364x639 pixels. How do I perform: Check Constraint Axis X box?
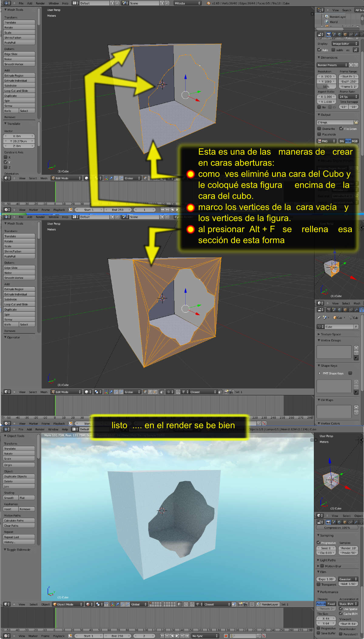(5, 157)
